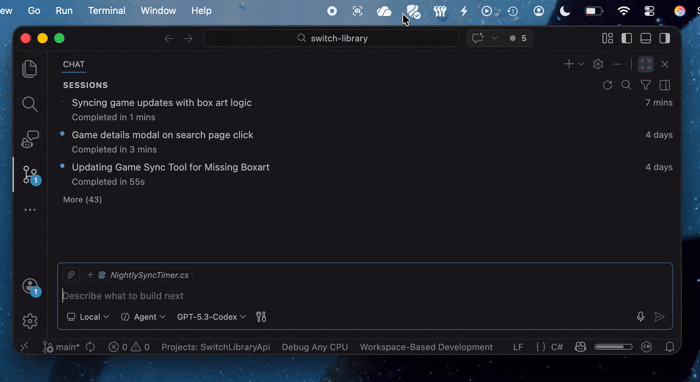Click the attach context paperclip icon
The image size is (700, 382).
[71, 275]
